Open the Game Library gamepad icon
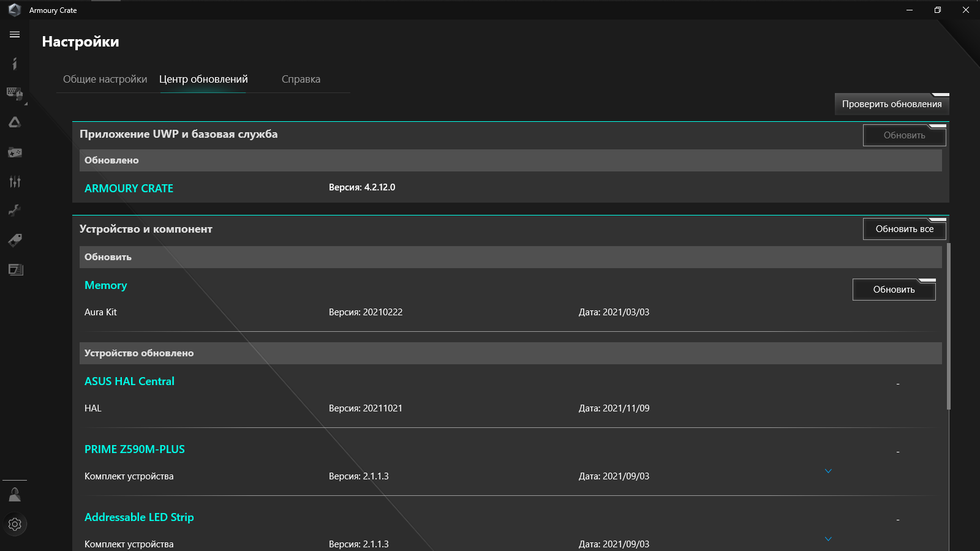Image resolution: width=980 pixels, height=551 pixels. tap(15, 152)
